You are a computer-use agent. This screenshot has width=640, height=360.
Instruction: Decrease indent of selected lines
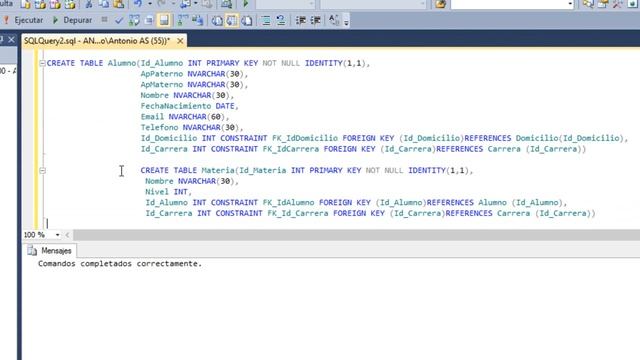[x=301, y=20]
